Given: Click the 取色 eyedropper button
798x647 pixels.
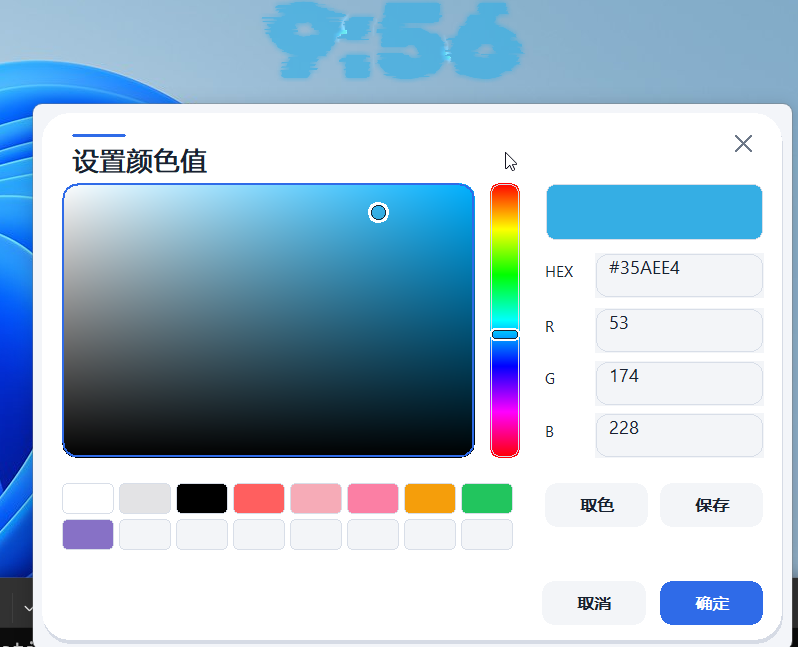Looking at the screenshot, I should click(x=596, y=505).
